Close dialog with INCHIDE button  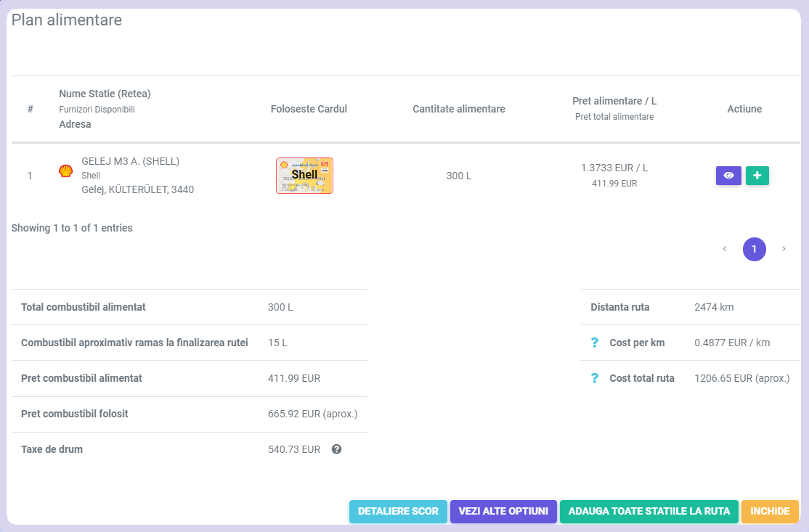pos(770,512)
